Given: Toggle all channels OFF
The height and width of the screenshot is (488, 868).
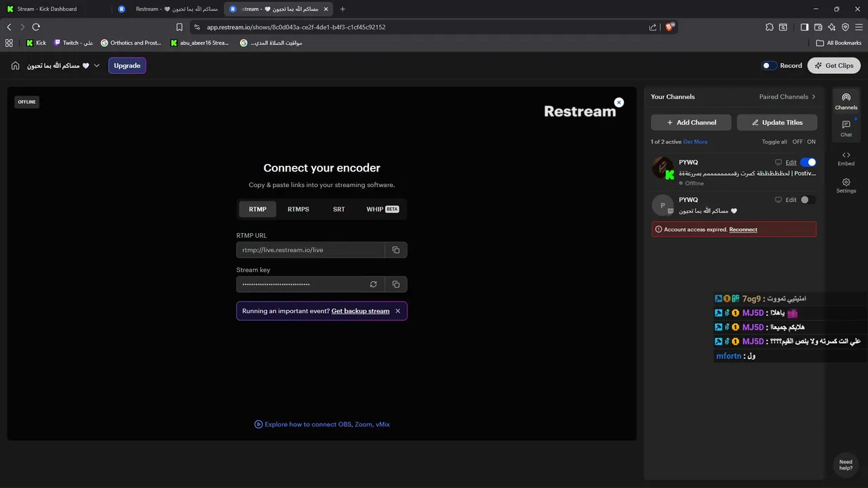Looking at the screenshot, I should 797,142.
